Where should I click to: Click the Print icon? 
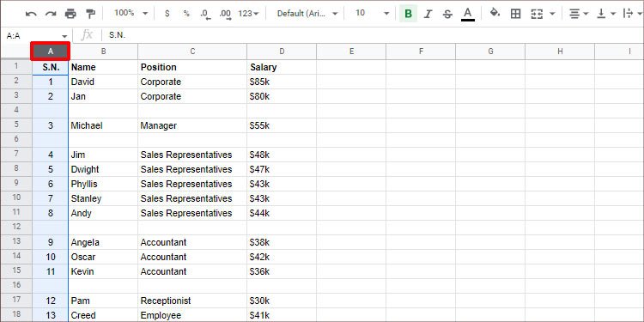(x=70, y=14)
